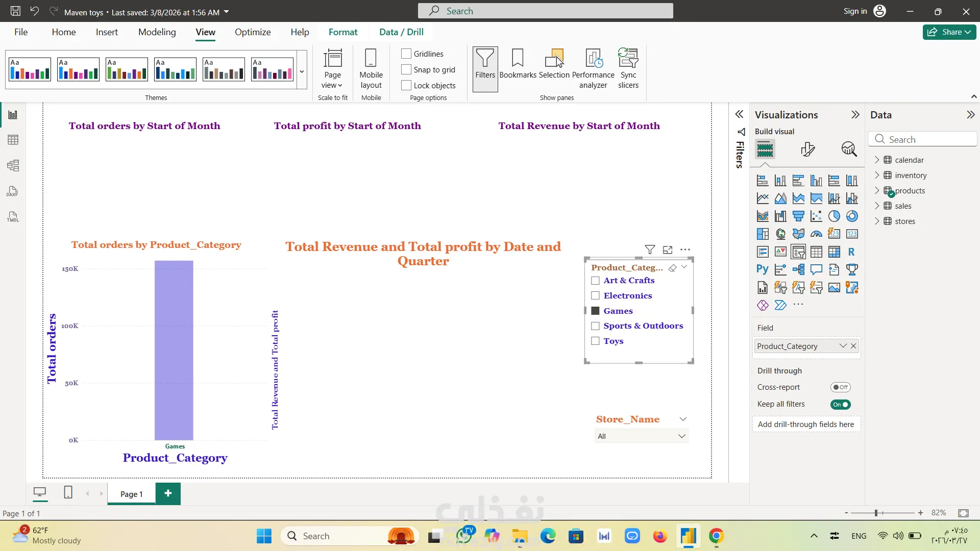The image size is (980, 551).
Task: Open the Store_Name dropdown showing All
Action: (x=641, y=436)
